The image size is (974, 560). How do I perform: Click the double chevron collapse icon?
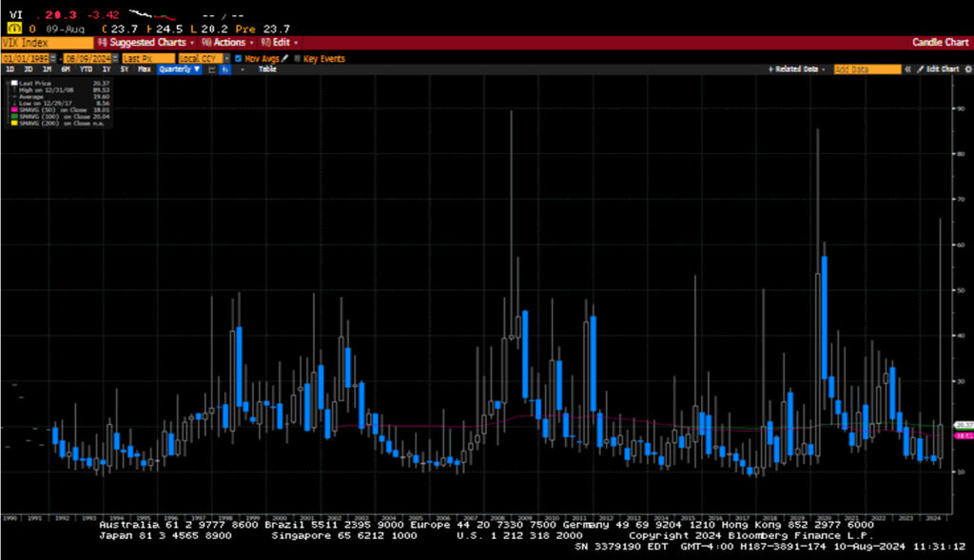click(x=908, y=69)
